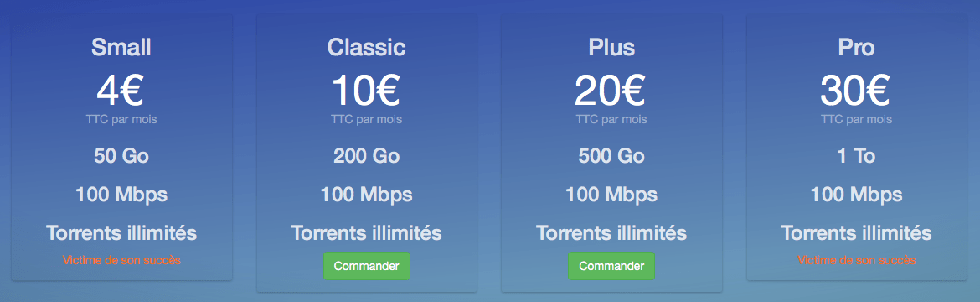Viewport: 980px width, 302px height.
Task: Click 'Victime de son succès' under Small
Action: (121, 260)
